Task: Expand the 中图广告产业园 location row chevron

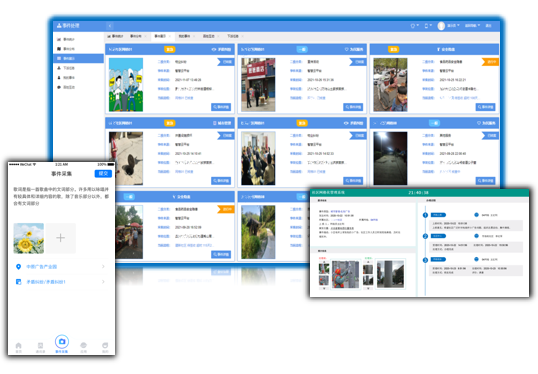Action: pos(103,267)
